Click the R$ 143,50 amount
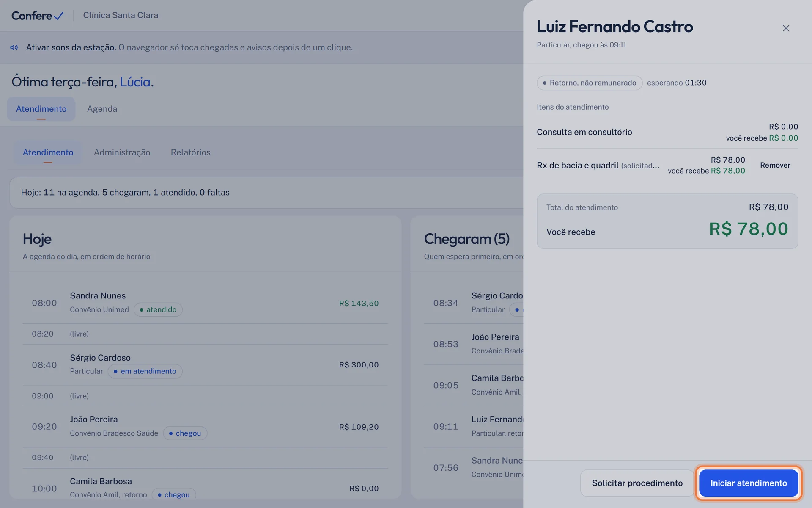812x508 pixels. pos(359,303)
